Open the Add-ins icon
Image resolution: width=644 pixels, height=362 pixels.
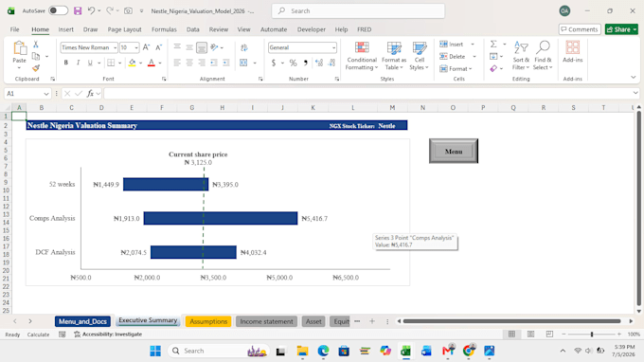(x=573, y=47)
